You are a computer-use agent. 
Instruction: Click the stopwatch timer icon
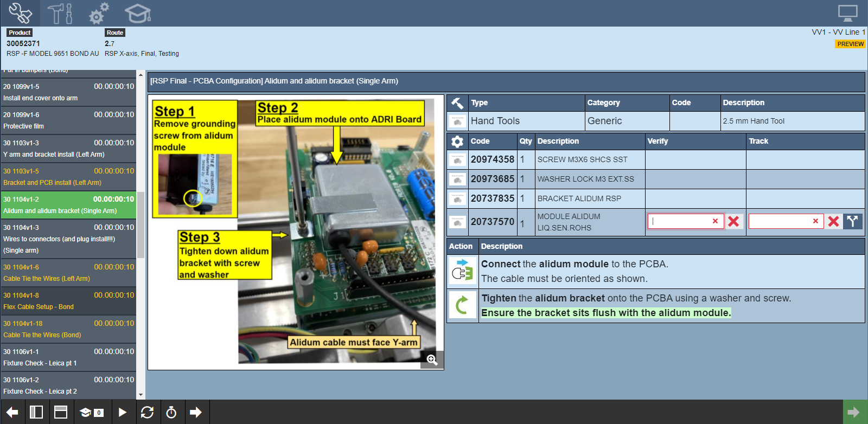pyautogui.click(x=171, y=413)
